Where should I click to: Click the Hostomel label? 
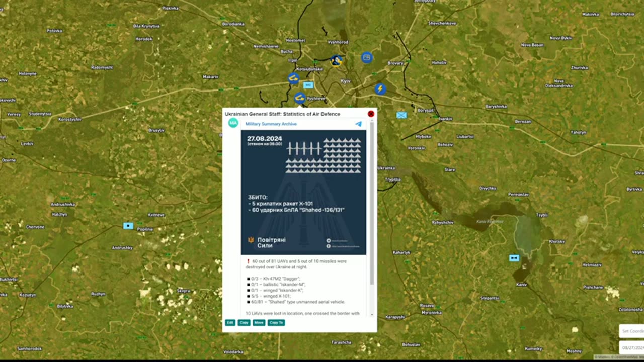coord(295,40)
